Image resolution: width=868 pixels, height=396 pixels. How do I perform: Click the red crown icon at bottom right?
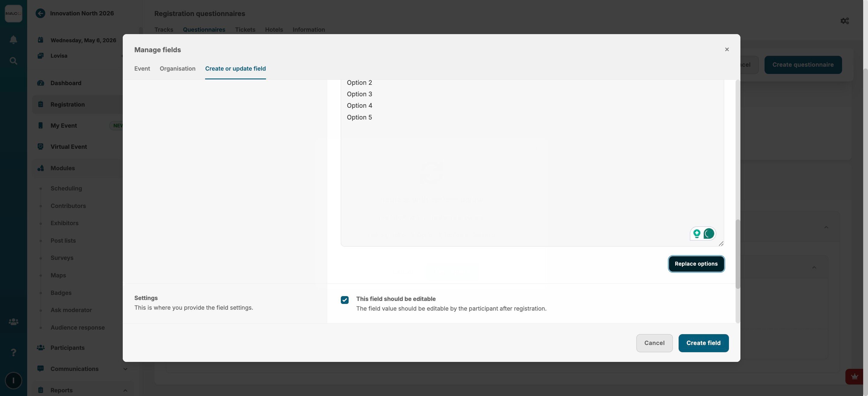click(854, 376)
